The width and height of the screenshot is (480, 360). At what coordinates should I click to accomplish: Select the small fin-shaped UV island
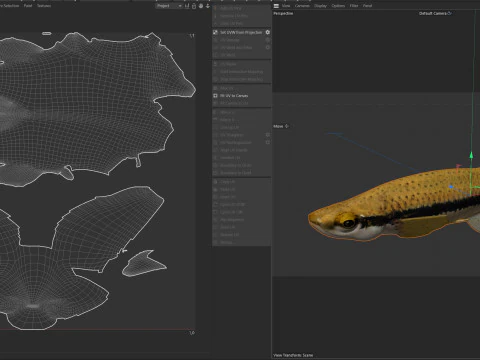pos(143,264)
